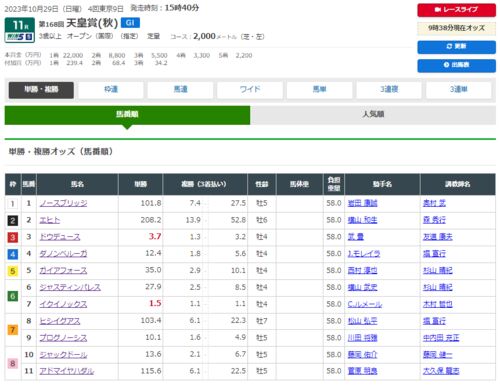Click the 単勝 column header
The height and width of the screenshot is (385, 500).
point(140,184)
